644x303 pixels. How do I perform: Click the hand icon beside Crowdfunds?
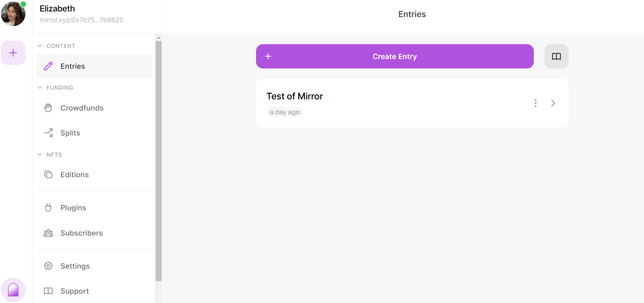pyautogui.click(x=48, y=108)
